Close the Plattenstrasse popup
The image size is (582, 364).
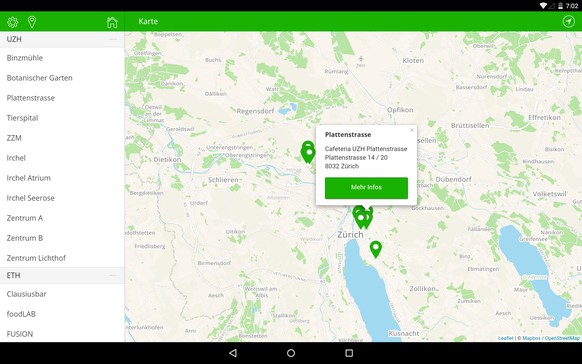pos(412,130)
